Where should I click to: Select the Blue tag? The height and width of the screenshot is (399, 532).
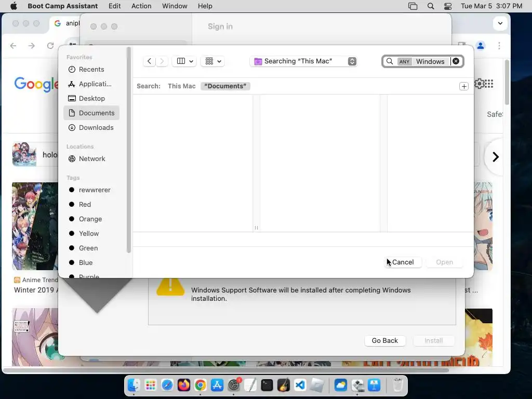pyautogui.click(x=91, y=263)
